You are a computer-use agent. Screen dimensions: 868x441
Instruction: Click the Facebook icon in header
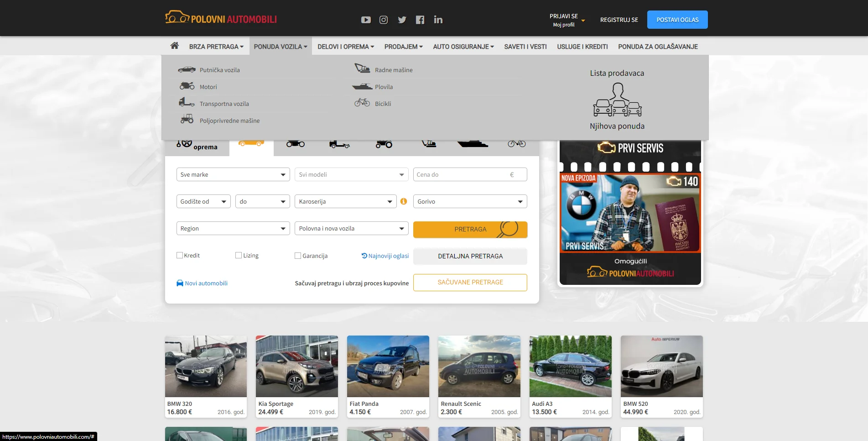click(420, 20)
